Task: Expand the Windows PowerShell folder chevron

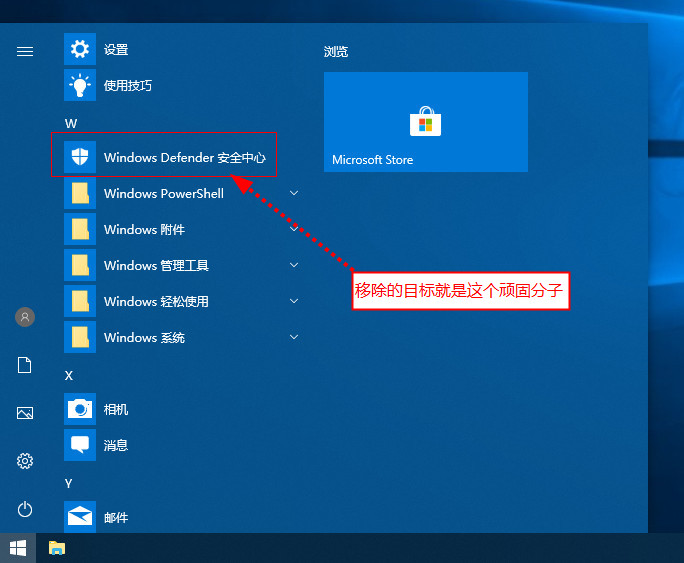Action: [294, 193]
